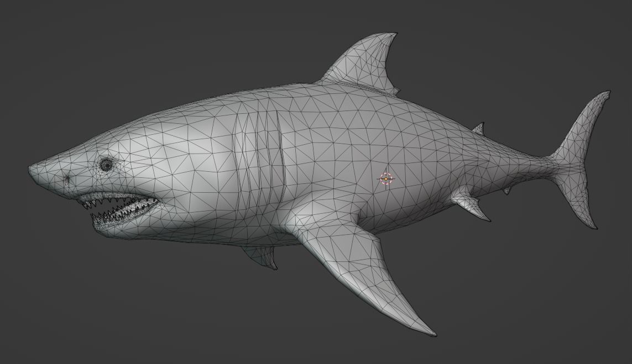Click the small second dorsal fin

pos(478,129)
